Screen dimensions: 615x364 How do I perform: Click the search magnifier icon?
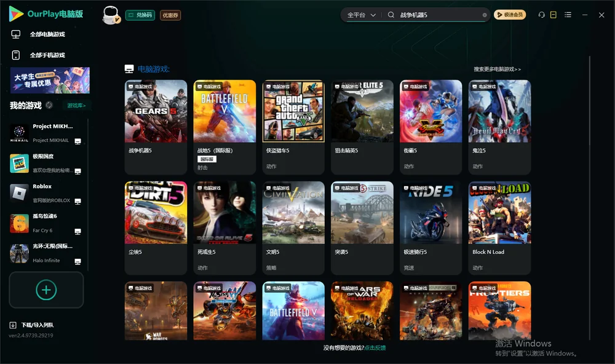click(x=391, y=15)
